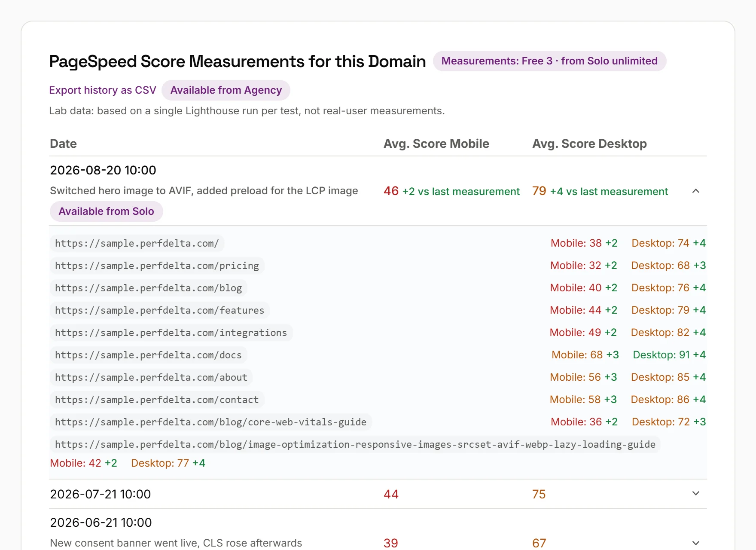Click Export history as CSV link
756x550 pixels.
[103, 90]
